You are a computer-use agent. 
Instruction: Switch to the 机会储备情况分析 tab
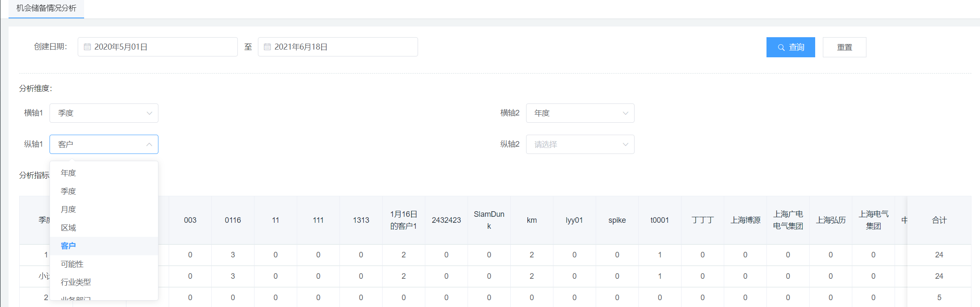[46, 8]
